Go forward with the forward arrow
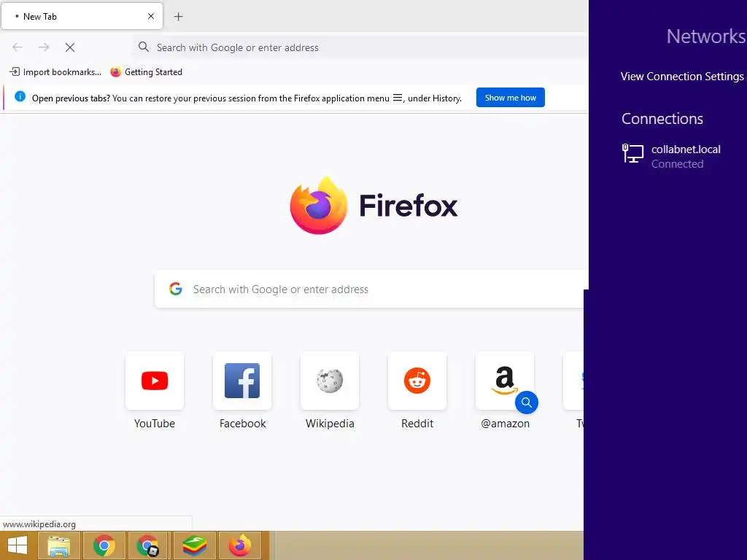This screenshot has width=747, height=560. (x=44, y=47)
